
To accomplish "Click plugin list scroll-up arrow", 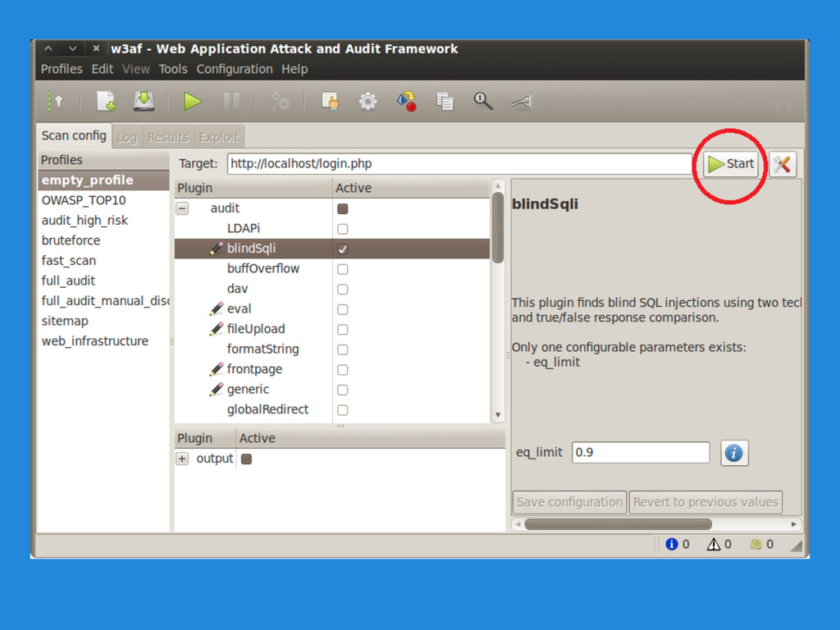I will 498,186.
